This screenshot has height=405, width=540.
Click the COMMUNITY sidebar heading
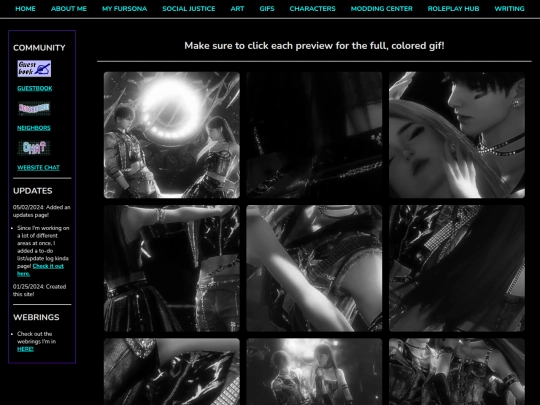[39, 48]
